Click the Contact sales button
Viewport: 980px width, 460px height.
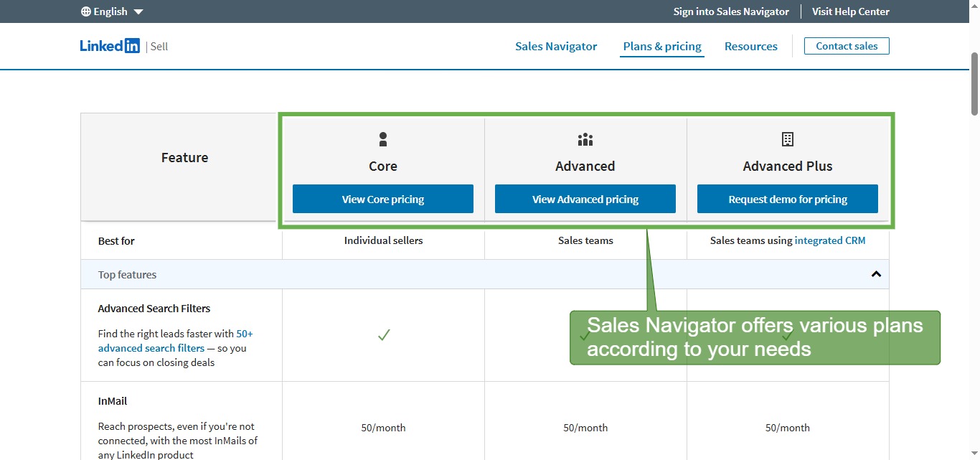(847, 45)
